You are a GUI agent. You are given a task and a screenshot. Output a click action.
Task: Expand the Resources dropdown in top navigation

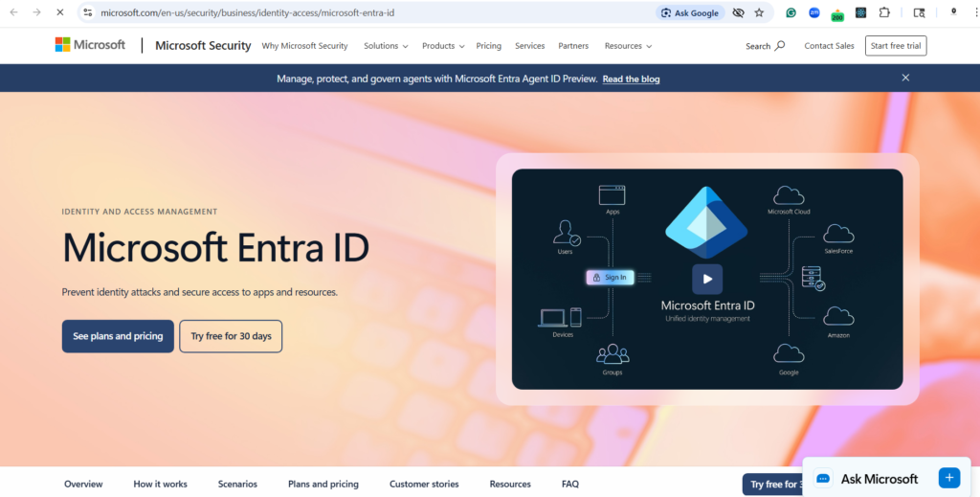click(x=628, y=46)
